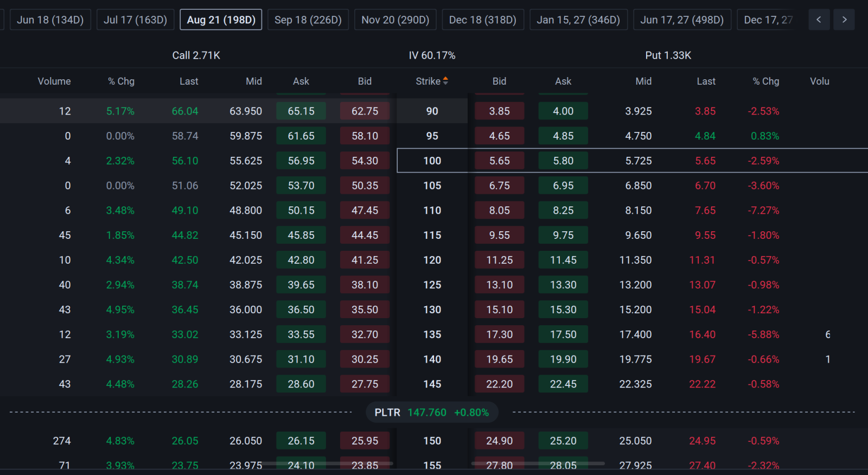Pick put Ask 6.95 at strike 105

pyautogui.click(x=563, y=186)
